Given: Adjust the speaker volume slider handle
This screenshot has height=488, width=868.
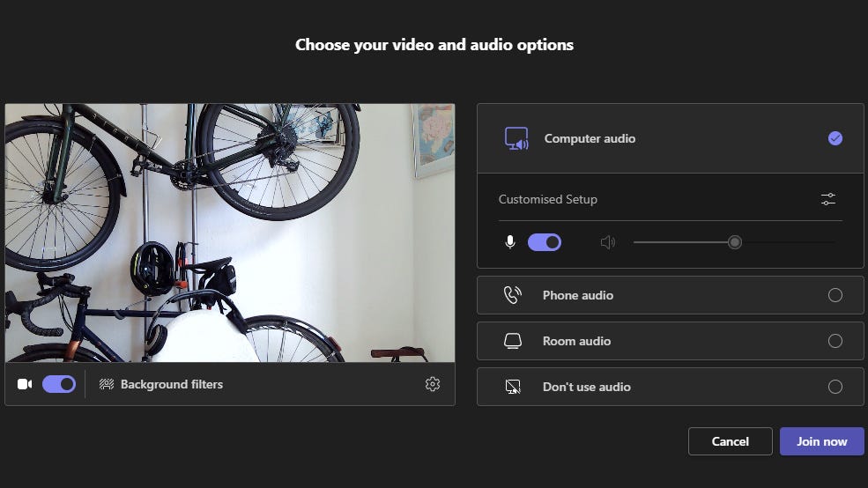Looking at the screenshot, I should [x=735, y=242].
